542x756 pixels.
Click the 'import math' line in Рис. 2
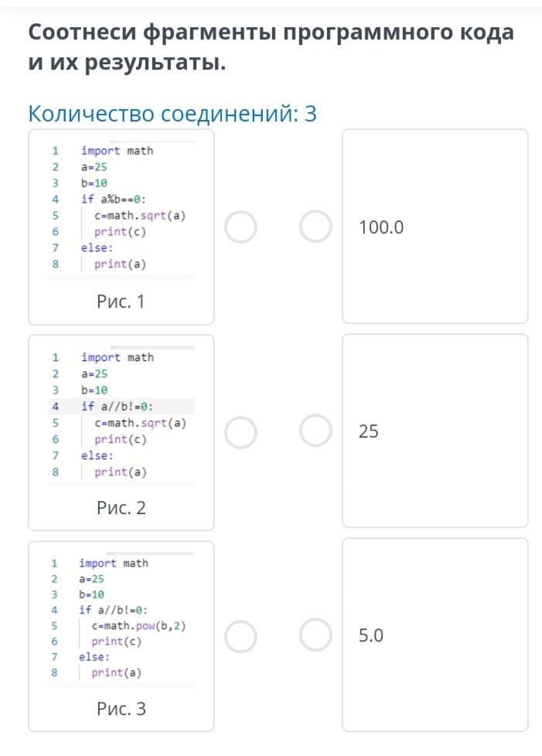pyautogui.click(x=117, y=357)
